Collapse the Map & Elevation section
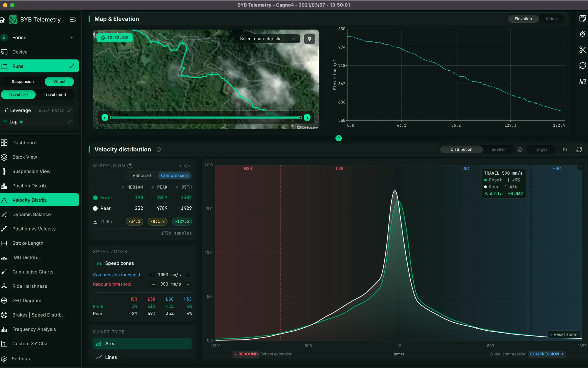 pos(339,138)
